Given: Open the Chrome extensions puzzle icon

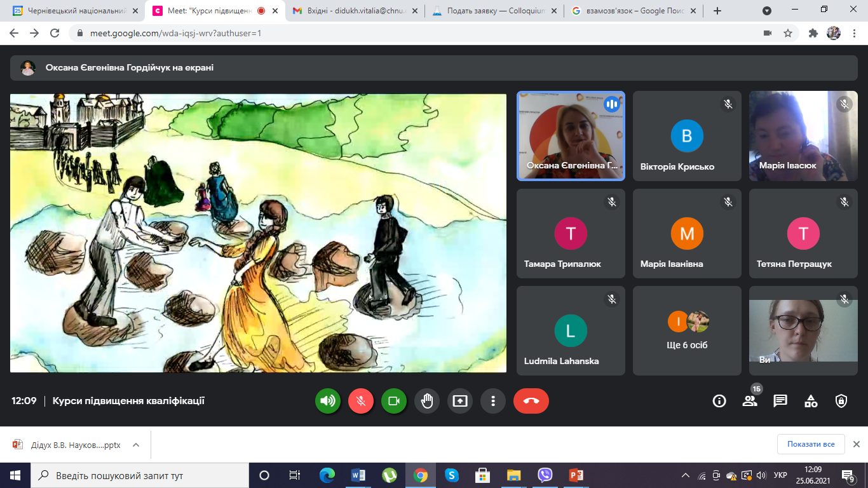Looking at the screenshot, I should 813,33.
